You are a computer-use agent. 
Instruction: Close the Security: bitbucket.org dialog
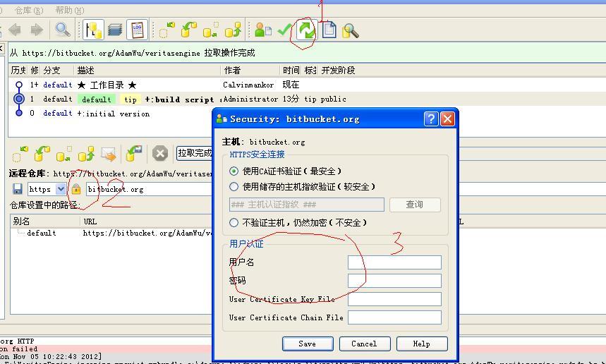click(x=447, y=119)
